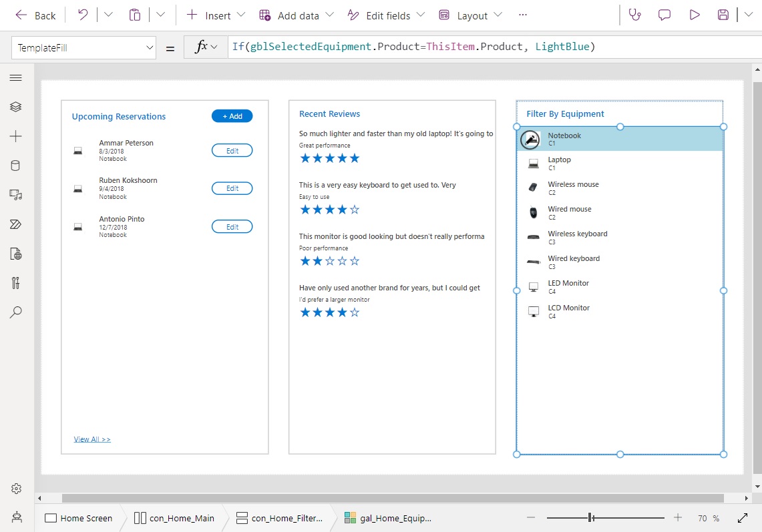
Task: Save the app using the save icon
Action: 723,15
